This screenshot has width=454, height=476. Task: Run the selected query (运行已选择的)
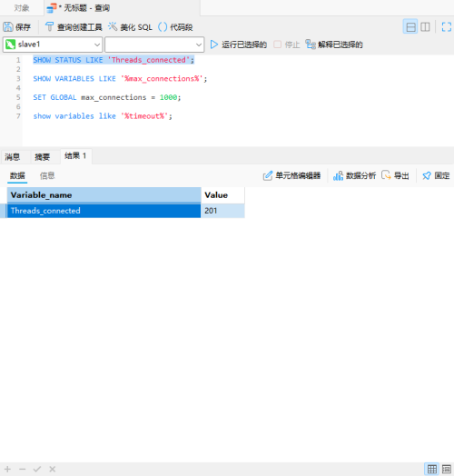tap(239, 45)
